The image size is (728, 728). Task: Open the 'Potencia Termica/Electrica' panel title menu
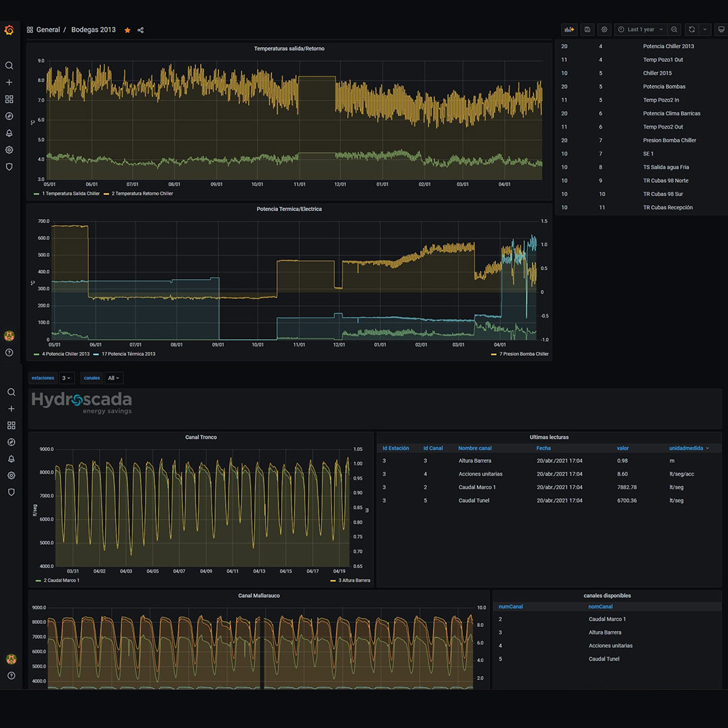tap(289, 209)
